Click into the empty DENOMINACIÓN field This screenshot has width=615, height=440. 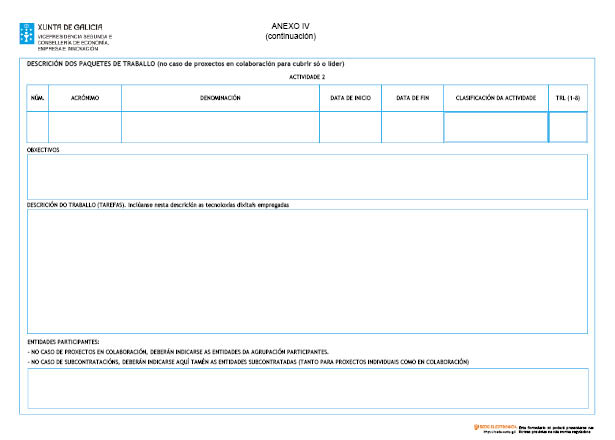point(220,127)
